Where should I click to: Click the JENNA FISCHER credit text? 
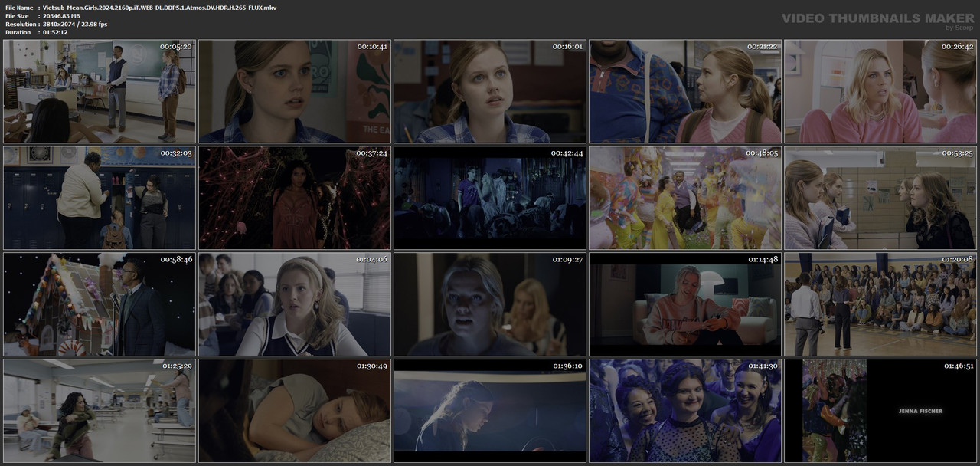920,412
